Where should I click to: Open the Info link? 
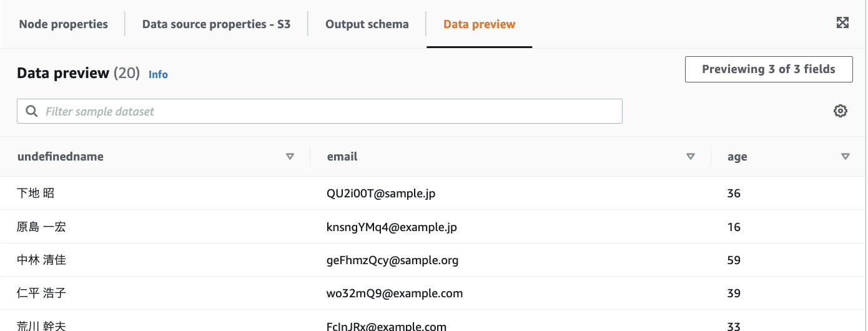click(158, 74)
